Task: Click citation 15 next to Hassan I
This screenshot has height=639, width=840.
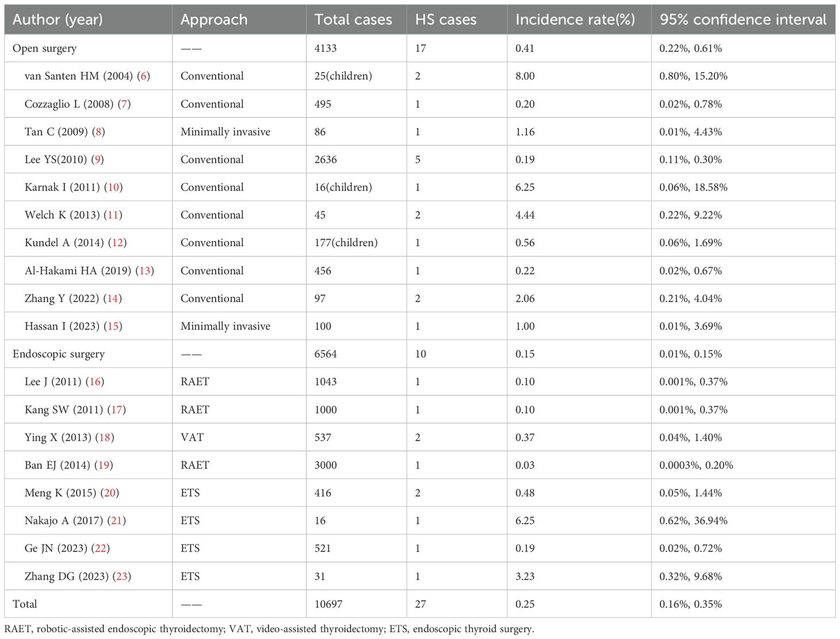Action: pos(113,326)
